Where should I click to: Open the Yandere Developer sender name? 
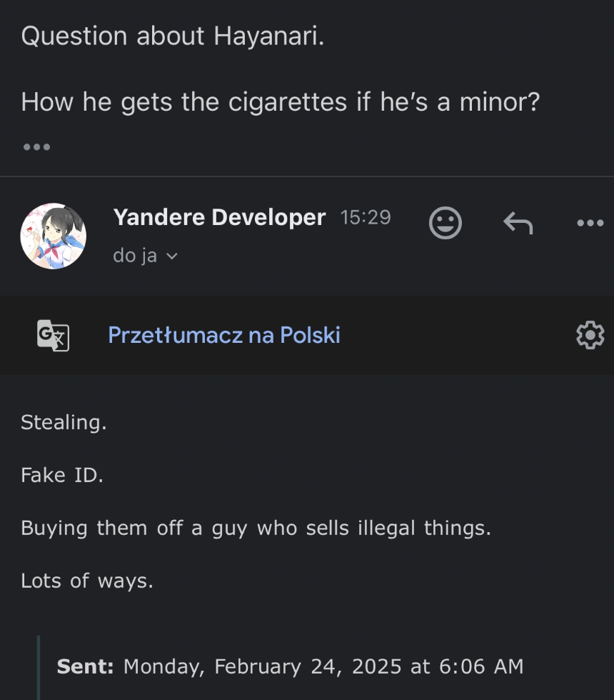pyautogui.click(x=219, y=217)
